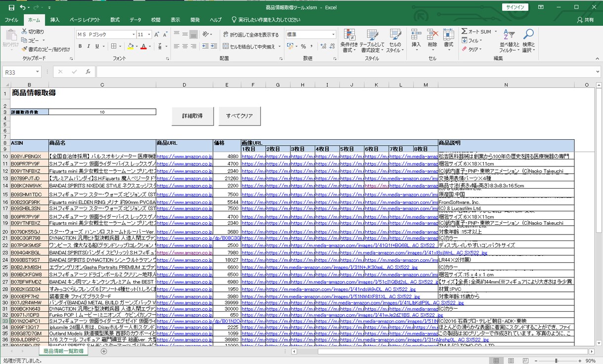The height and width of the screenshot is (364, 603).
Task: Open the font size dropdown
Action: (x=149, y=35)
